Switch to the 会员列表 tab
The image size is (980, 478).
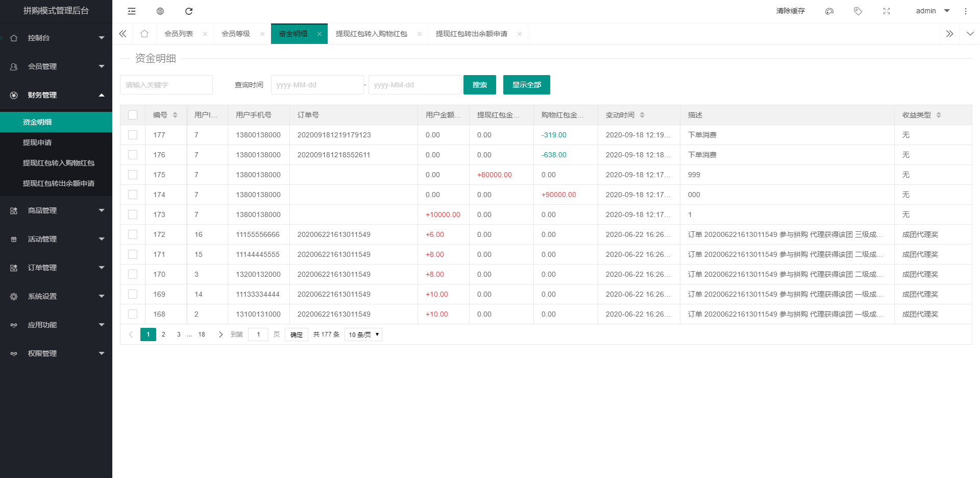pyautogui.click(x=179, y=34)
